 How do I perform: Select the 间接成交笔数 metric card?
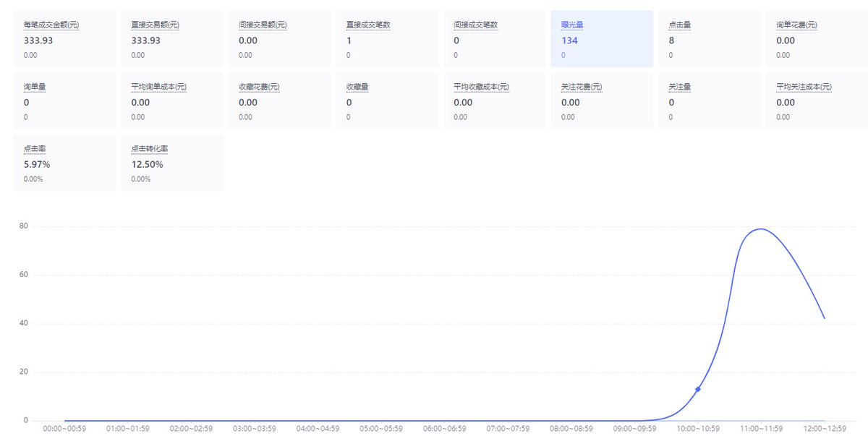(495, 39)
